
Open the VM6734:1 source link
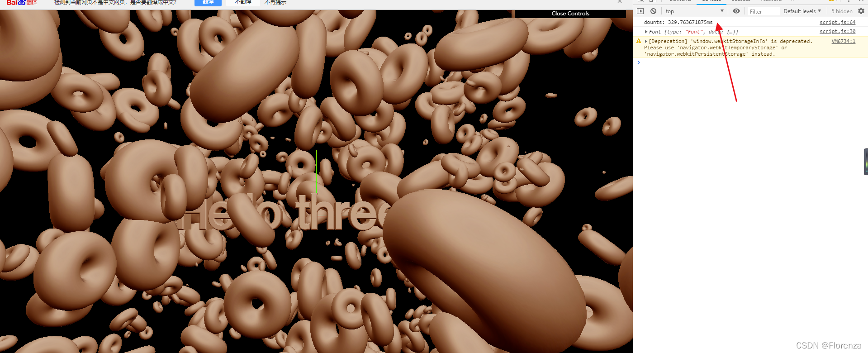pyautogui.click(x=843, y=41)
